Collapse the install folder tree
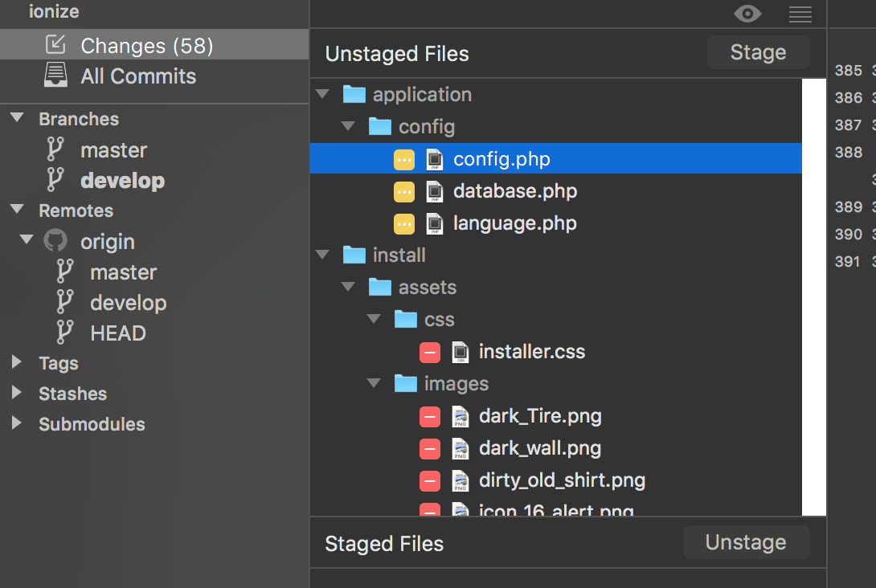The width and height of the screenshot is (876, 588). [322, 255]
